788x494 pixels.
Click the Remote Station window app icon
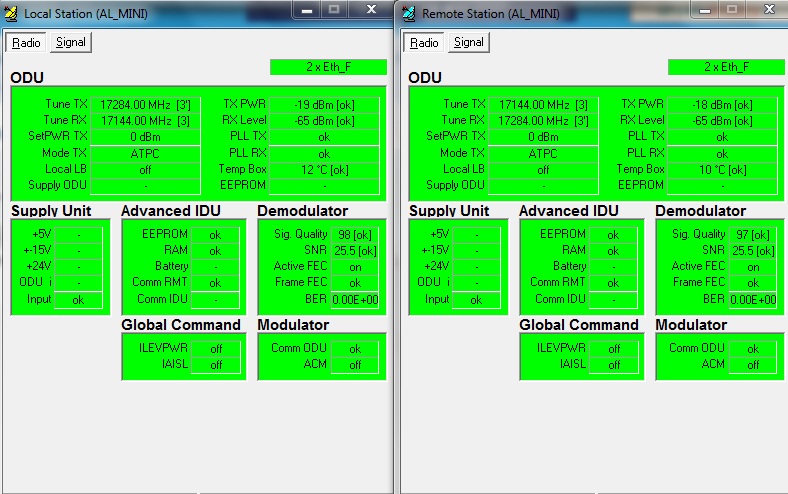pyautogui.click(x=409, y=14)
